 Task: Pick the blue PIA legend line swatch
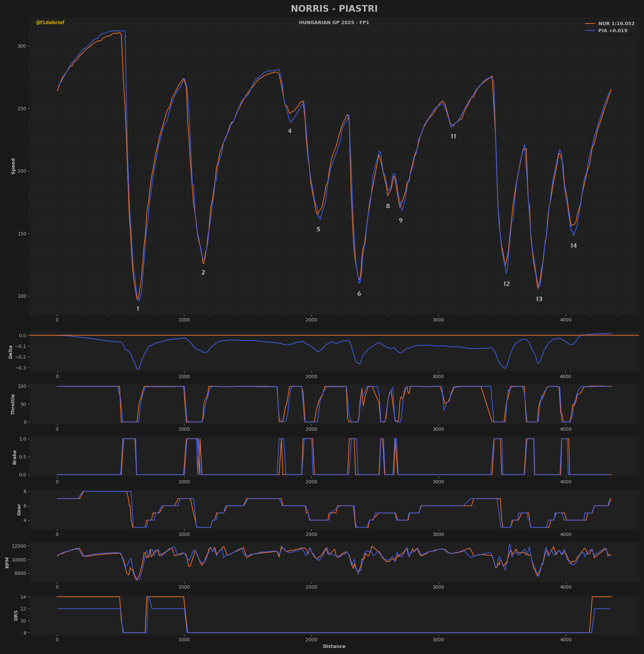click(590, 31)
